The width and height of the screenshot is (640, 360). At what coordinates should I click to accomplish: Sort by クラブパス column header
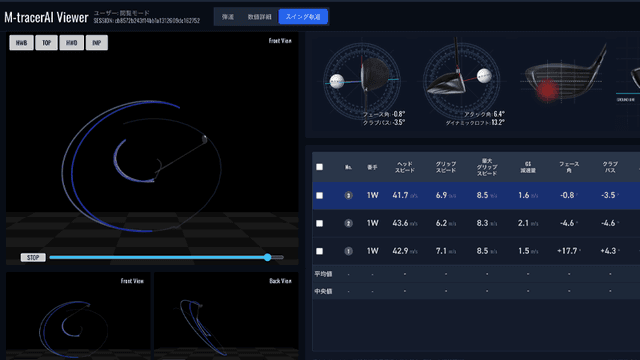pos(610,167)
